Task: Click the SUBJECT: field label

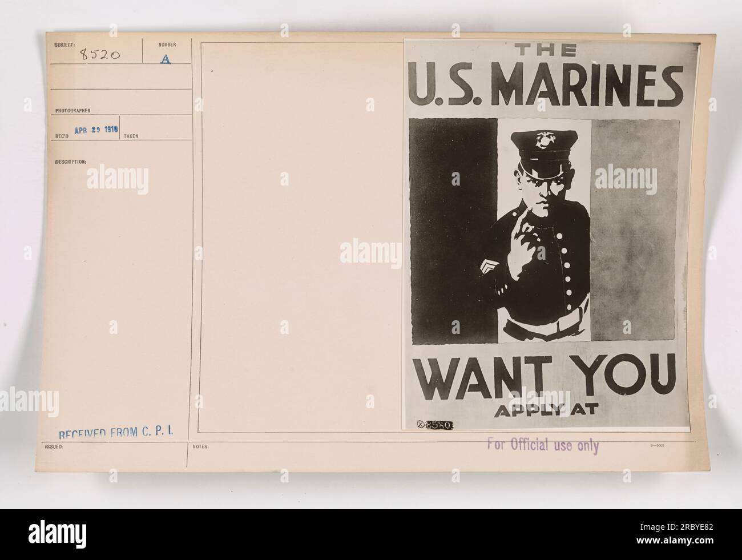Action: 64,44
